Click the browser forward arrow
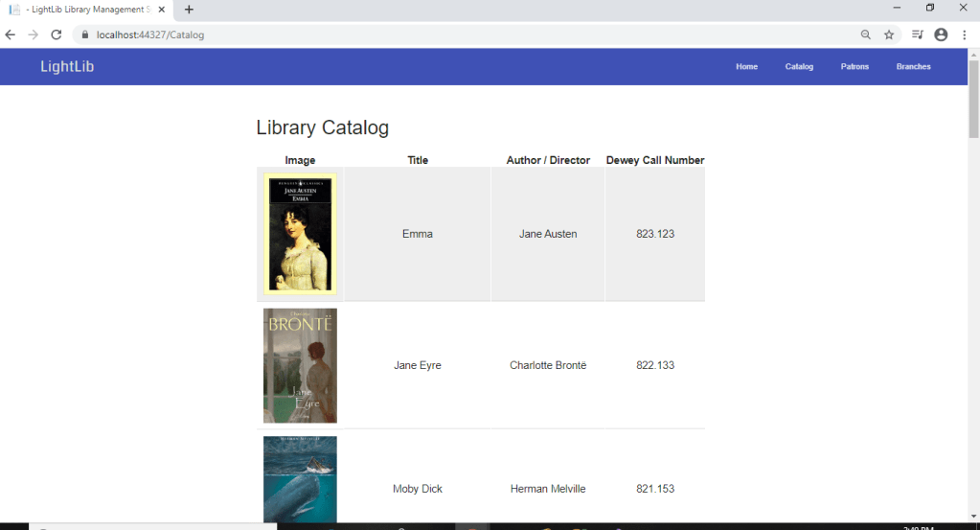Viewport: 980px width, 530px height. [x=34, y=35]
